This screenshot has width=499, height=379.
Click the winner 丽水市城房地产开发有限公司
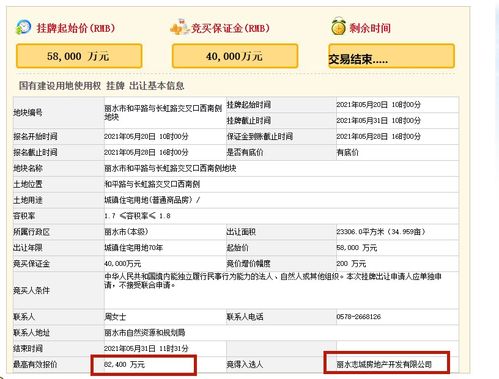pyautogui.click(x=384, y=364)
